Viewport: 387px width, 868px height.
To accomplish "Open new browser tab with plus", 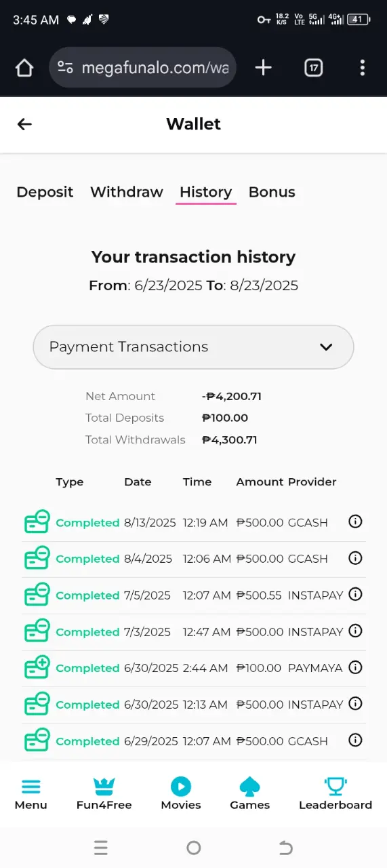I will click(263, 67).
